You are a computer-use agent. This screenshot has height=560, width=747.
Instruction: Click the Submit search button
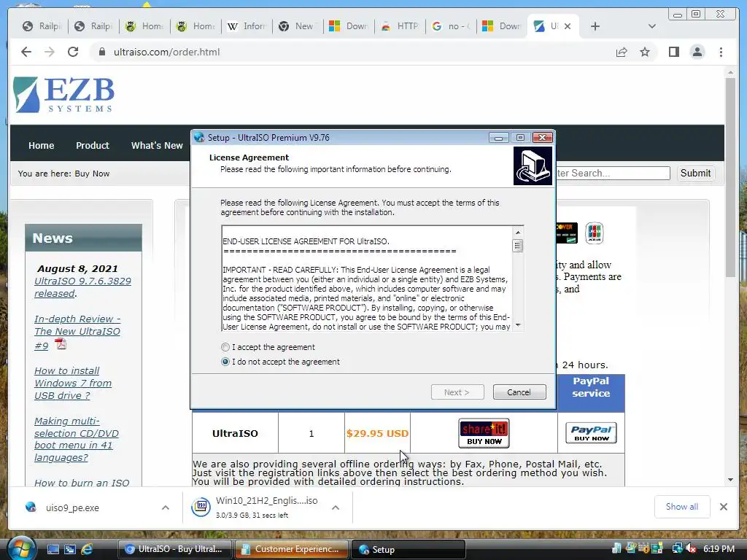coord(695,173)
